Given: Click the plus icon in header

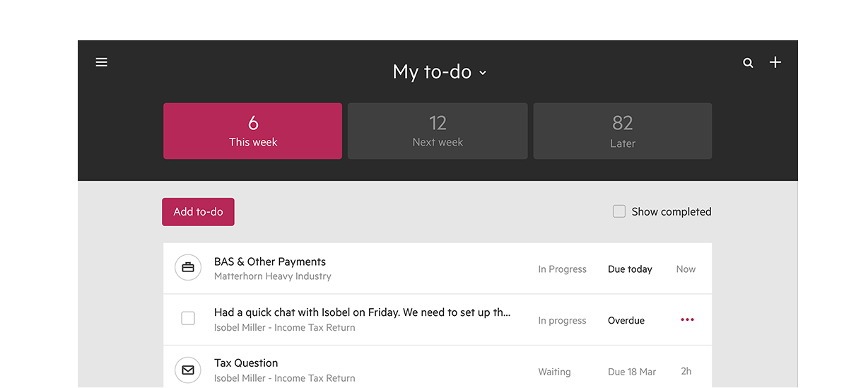Looking at the screenshot, I should (775, 62).
